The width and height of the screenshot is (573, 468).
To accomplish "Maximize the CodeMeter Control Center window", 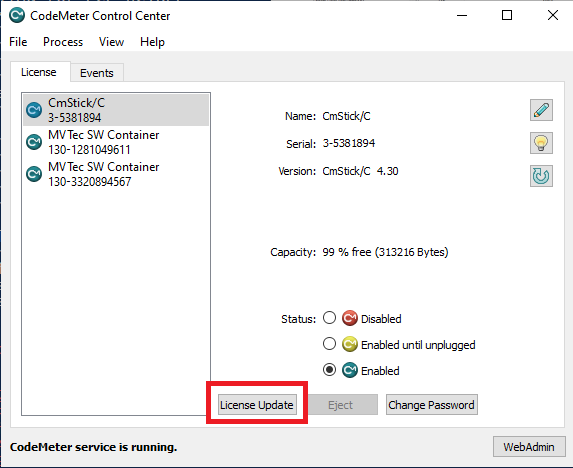I will 507,15.
